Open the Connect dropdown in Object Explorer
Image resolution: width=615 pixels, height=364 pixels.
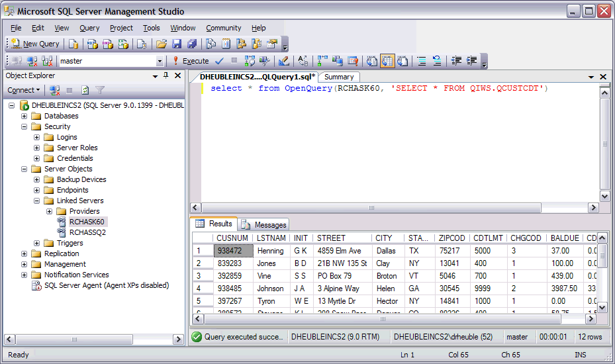coord(24,90)
